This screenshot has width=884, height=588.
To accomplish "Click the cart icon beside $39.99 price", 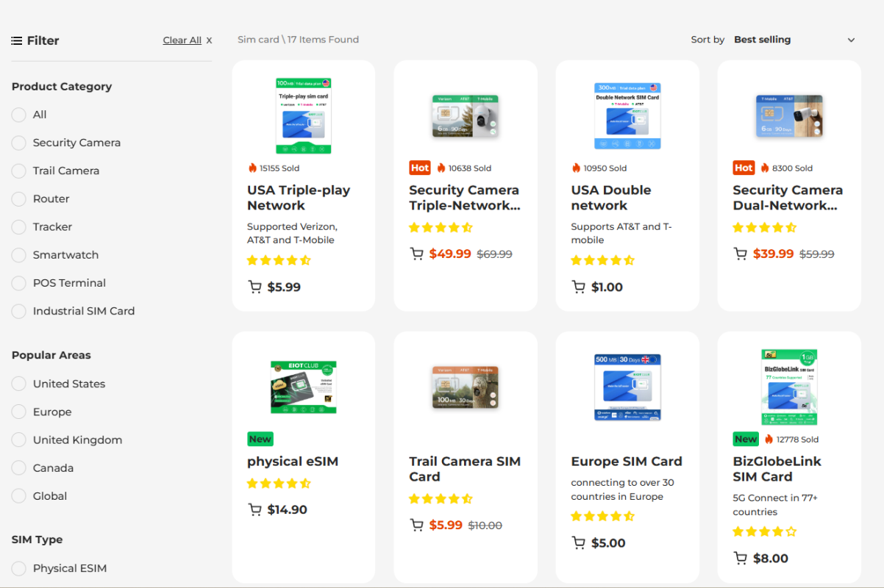I will (740, 254).
